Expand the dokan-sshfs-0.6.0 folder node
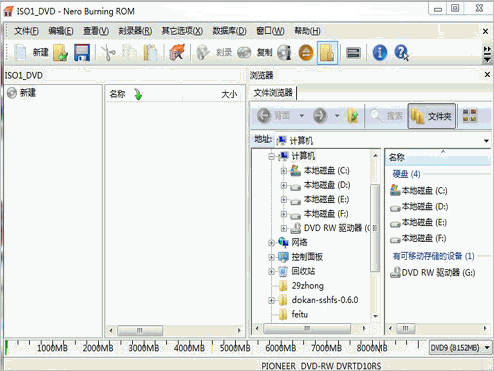Screen dimensions: 494x371 [x=272, y=300]
